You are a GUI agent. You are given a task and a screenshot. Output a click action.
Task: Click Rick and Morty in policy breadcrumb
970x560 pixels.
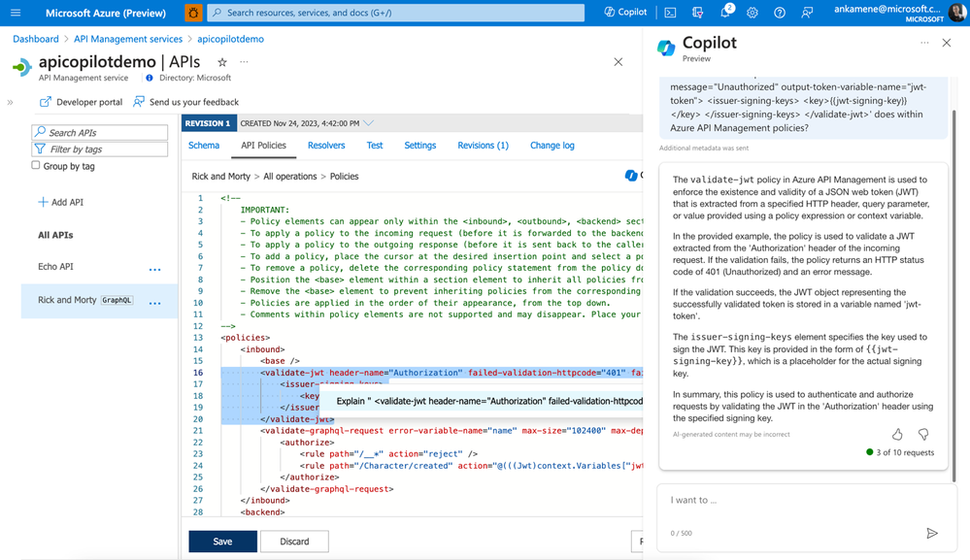220,177
